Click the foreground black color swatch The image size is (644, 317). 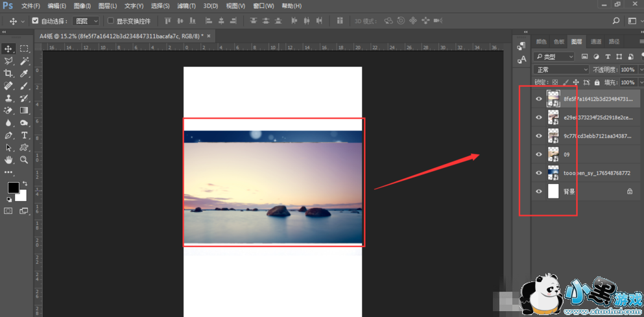point(12,188)
